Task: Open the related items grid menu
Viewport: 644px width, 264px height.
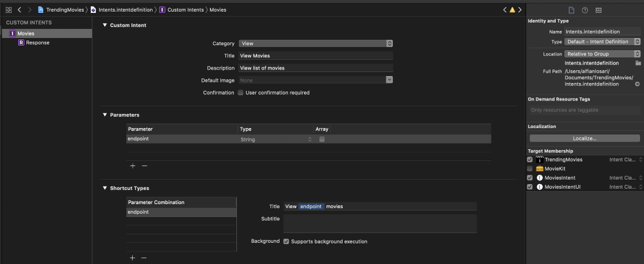Action: (8, 10)
